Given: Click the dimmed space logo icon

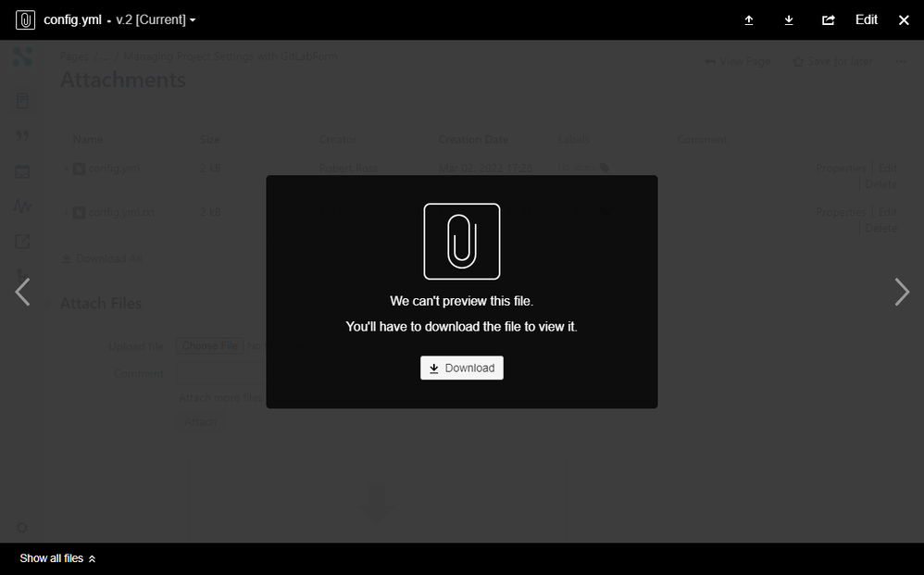Looking at the screenshot, I should point(22,56).
